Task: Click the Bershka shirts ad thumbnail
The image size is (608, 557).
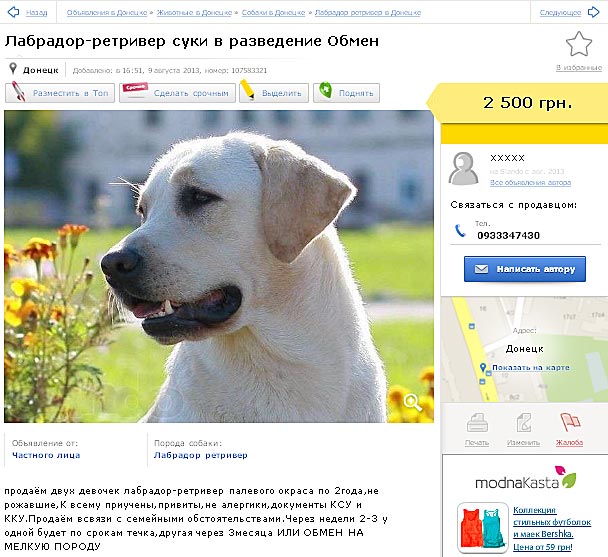Action: pyautogui.click(x=483, y=528)
